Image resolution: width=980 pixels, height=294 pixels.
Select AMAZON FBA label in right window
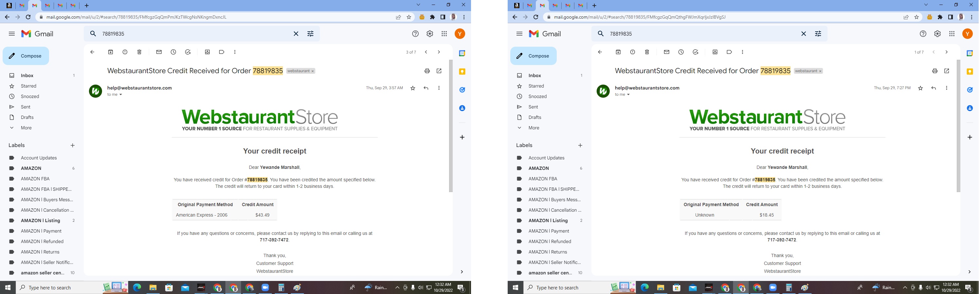(542, 179)
